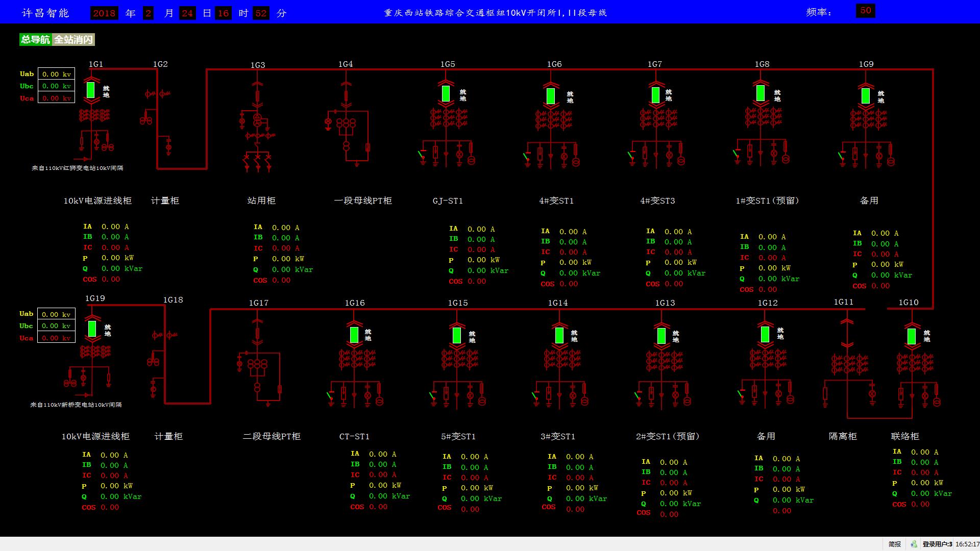
Task: Click the 1G10 联络柜 green breaker symbol
Action: [x=912, y=337]
